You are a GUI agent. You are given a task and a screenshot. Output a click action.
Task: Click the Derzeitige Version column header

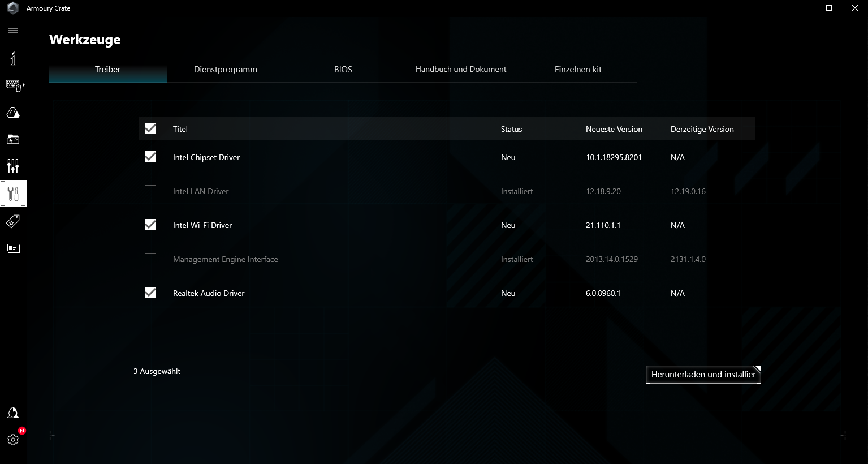point(702,129)
